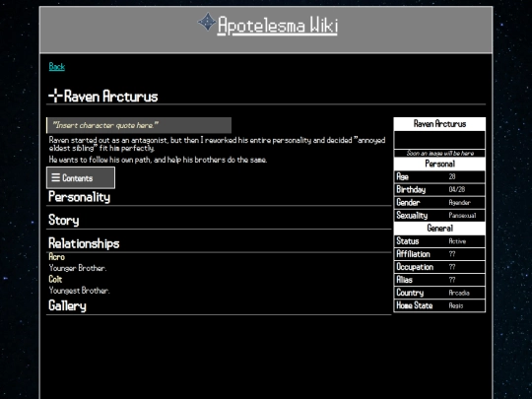
Task: Click the Gender value Agender
Action: point(459,203)
